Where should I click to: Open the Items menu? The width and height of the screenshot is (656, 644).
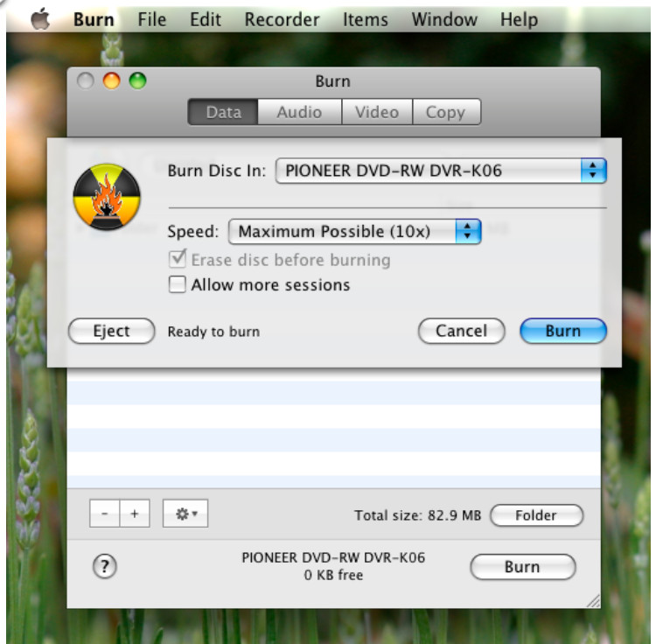click(366, 19)
